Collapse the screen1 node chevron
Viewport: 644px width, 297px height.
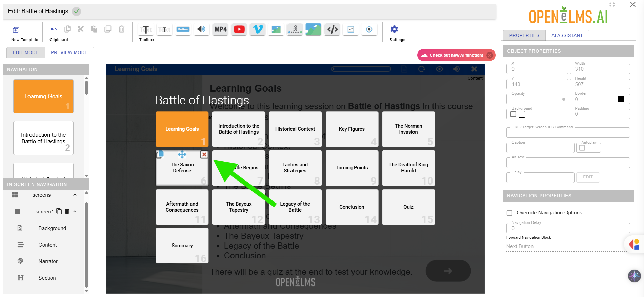coord(75,211)
